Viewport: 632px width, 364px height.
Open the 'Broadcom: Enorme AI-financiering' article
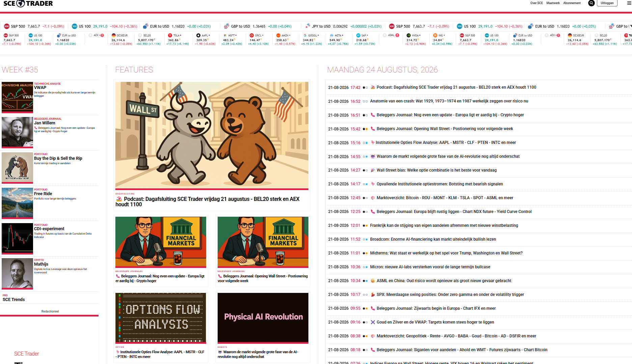click(433, 239)
